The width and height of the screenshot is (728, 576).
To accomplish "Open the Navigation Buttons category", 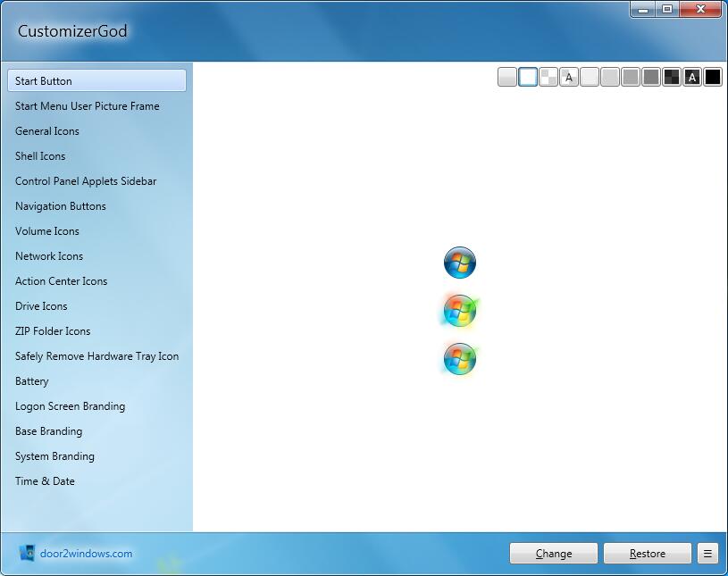I will (61, 206).
